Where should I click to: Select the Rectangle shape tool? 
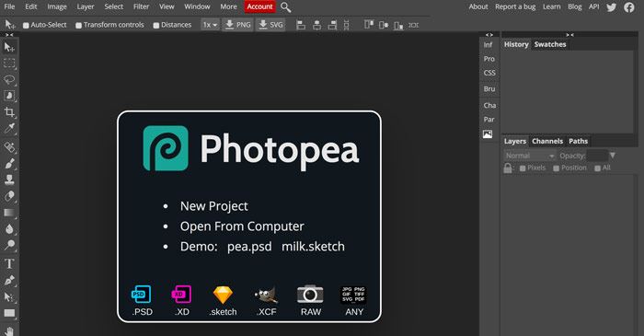tap(9, 313)
